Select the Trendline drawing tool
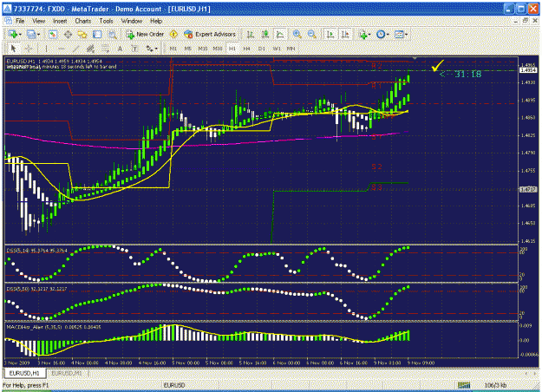Image resolution: width=542 pixels, height=392 pixels. tap(75, 49)
